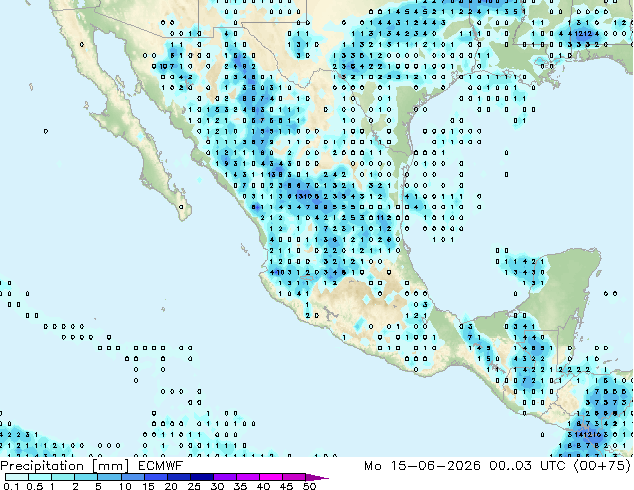The width and height of the screenshot is (634, 490).
Task: Click the 0.1–0.5 mm legend color swatch
Action: click(17, 477)
